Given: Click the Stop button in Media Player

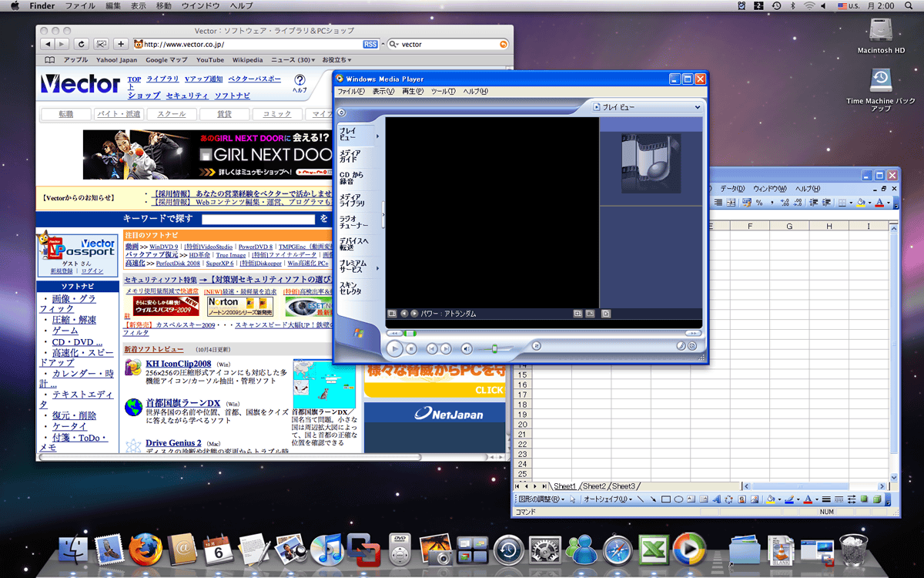Looking at the screenshot, I should pos(412,348).
